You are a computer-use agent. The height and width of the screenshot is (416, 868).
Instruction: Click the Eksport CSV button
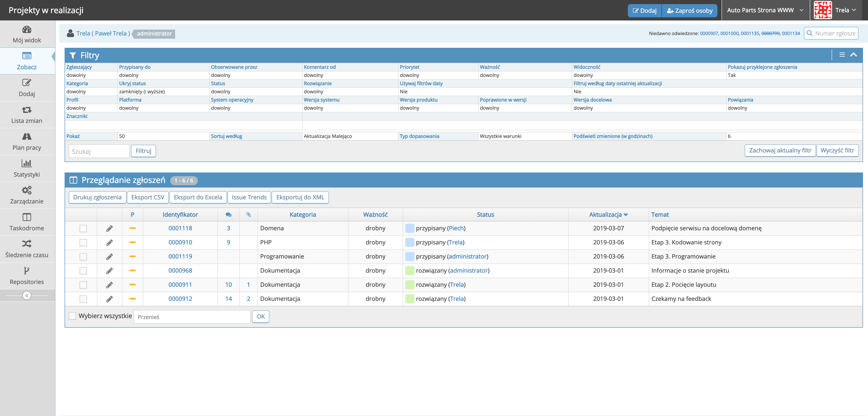point(148,197)
